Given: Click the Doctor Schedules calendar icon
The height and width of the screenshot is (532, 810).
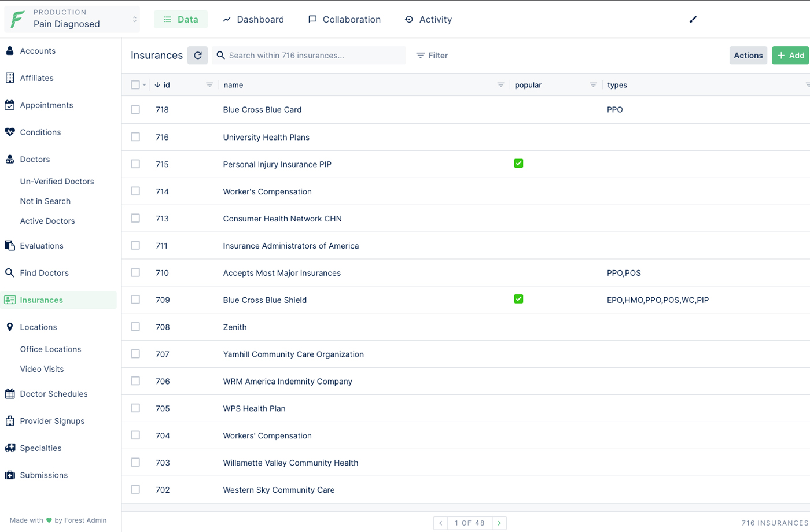Looking at the screenshot, I should (10, 394).
